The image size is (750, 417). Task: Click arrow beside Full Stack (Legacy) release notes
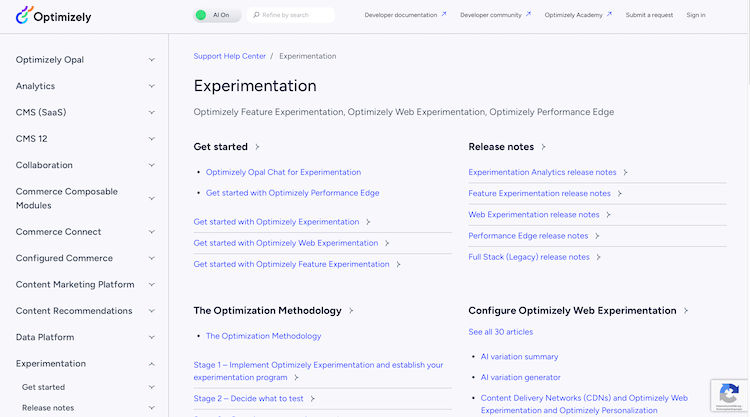point(598,257)
